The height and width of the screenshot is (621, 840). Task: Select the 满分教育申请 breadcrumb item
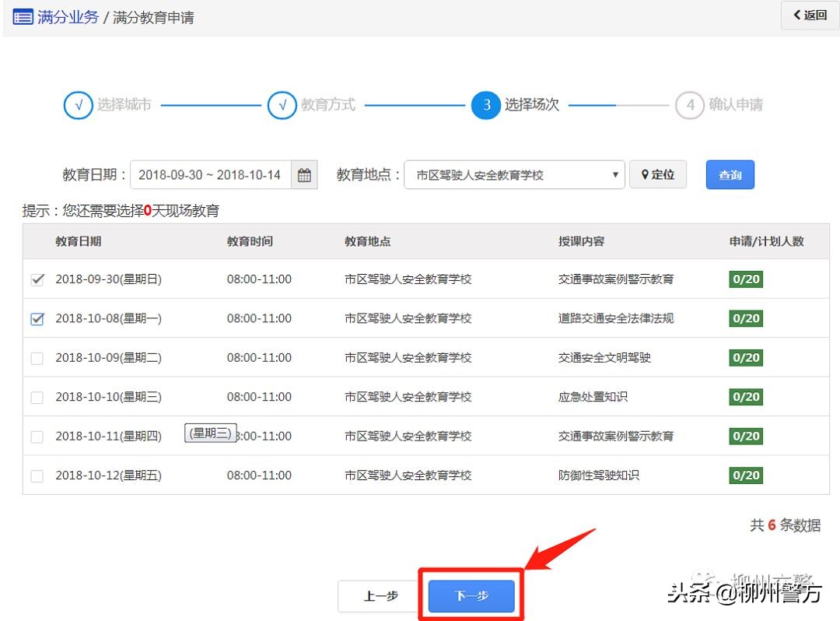click(x=152, y=16)
